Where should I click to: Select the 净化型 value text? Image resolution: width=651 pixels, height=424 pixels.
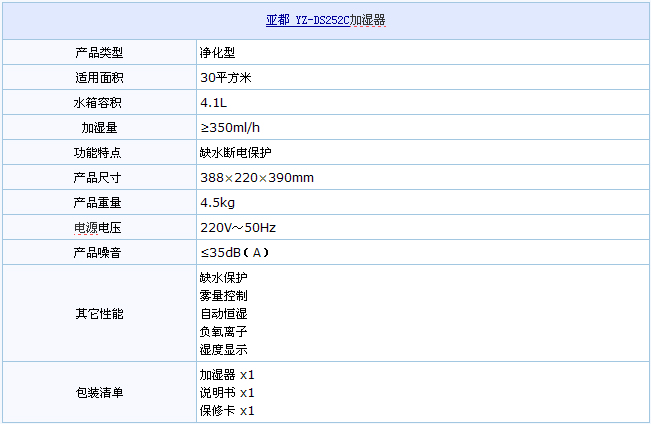tap(217, 52)
